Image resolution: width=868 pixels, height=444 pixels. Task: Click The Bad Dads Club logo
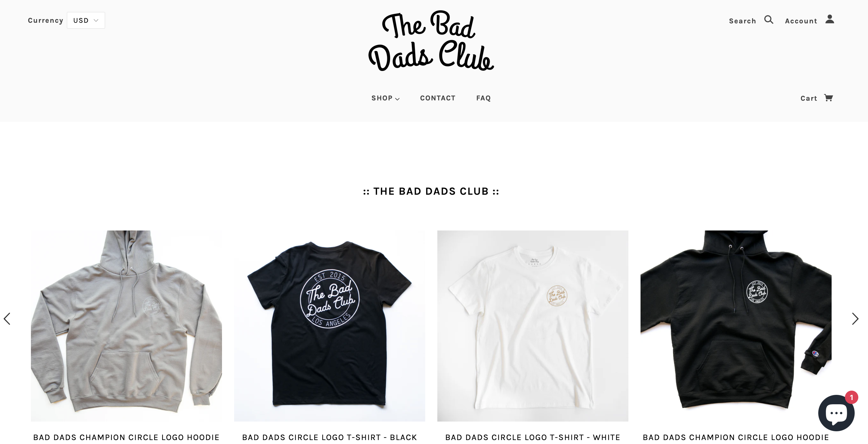coord(431,41)
